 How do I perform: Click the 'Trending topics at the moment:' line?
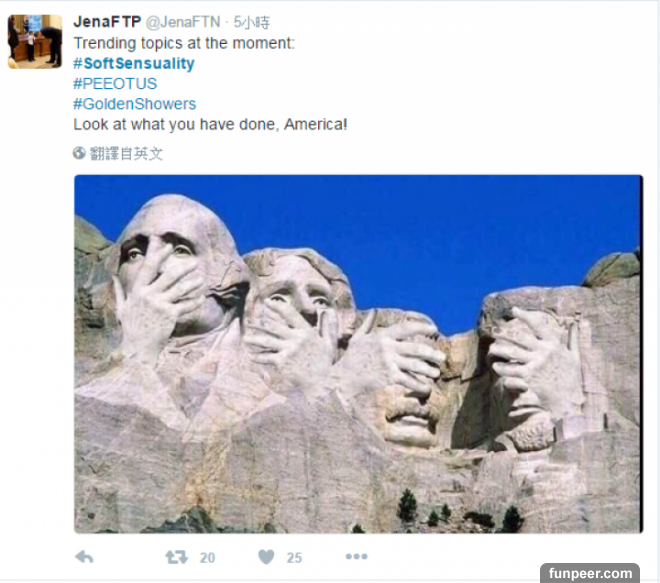point(184,43)
